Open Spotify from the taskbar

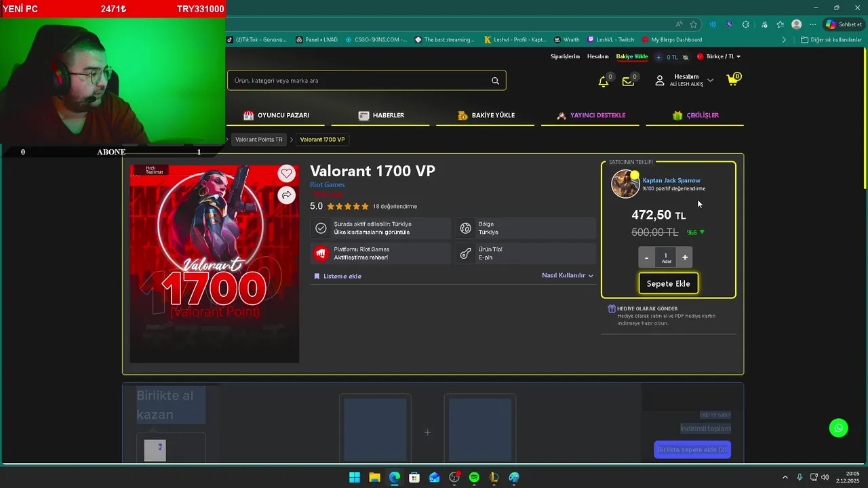(474, 477)
